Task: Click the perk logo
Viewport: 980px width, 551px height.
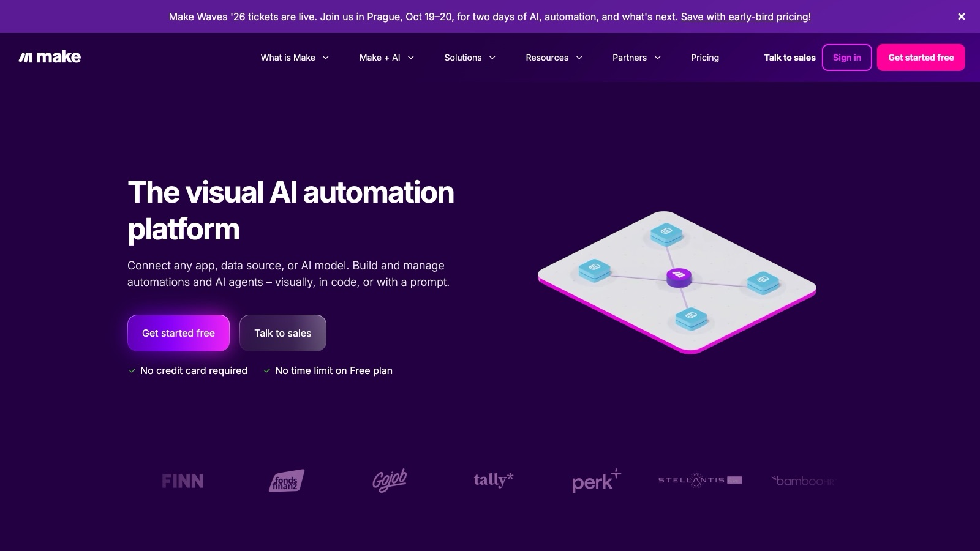Action: [597, 481]
